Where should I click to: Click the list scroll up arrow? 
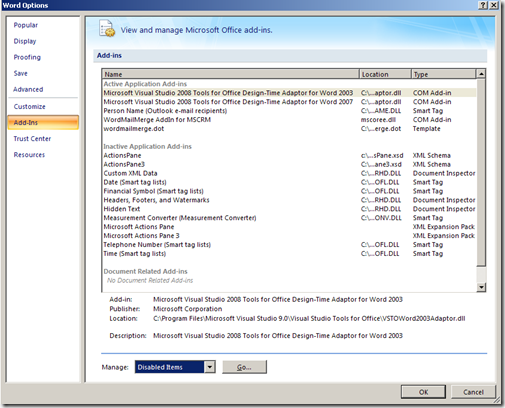tap(481, 74)
